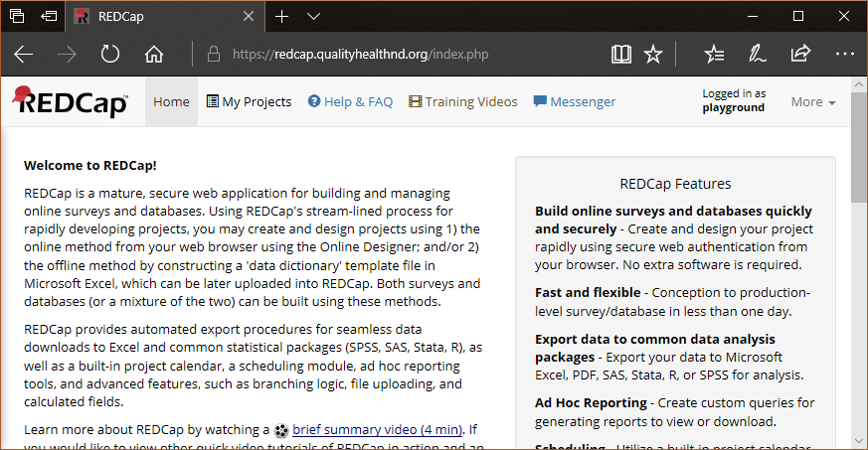Open the Messenger panel
The width and height of the screenshot is (868, 450).
575,101
